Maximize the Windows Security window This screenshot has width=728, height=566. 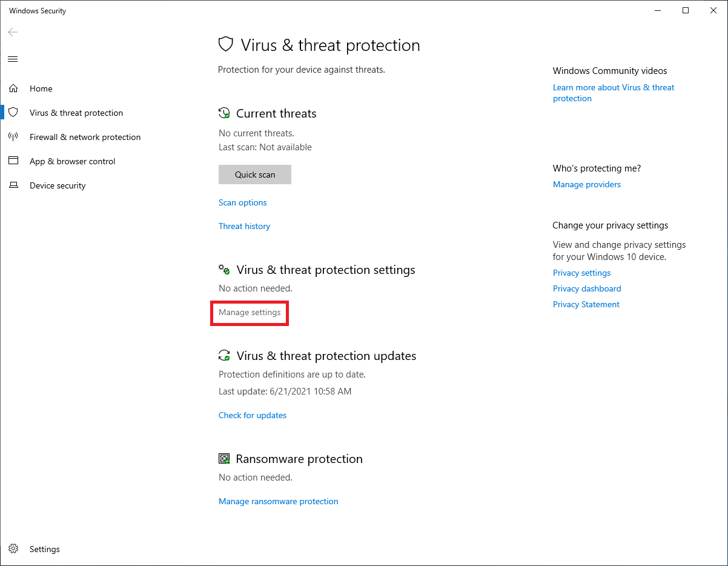(686, 10)
